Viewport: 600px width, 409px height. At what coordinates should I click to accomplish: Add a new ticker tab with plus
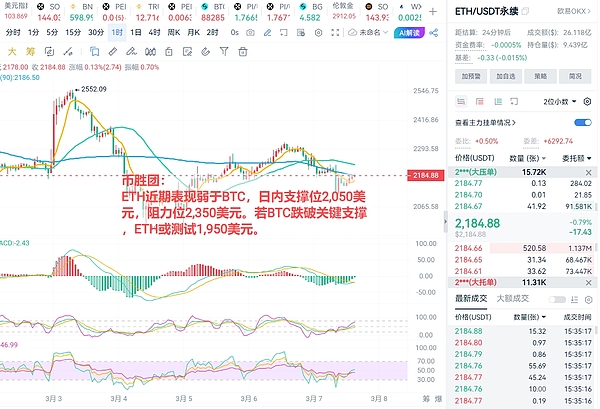point(431,12)
